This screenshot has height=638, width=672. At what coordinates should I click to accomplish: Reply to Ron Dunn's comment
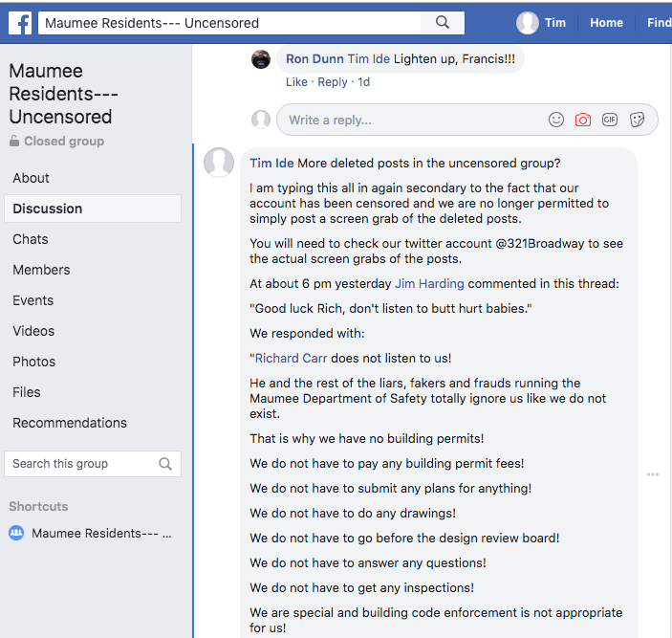pos(333,82)
